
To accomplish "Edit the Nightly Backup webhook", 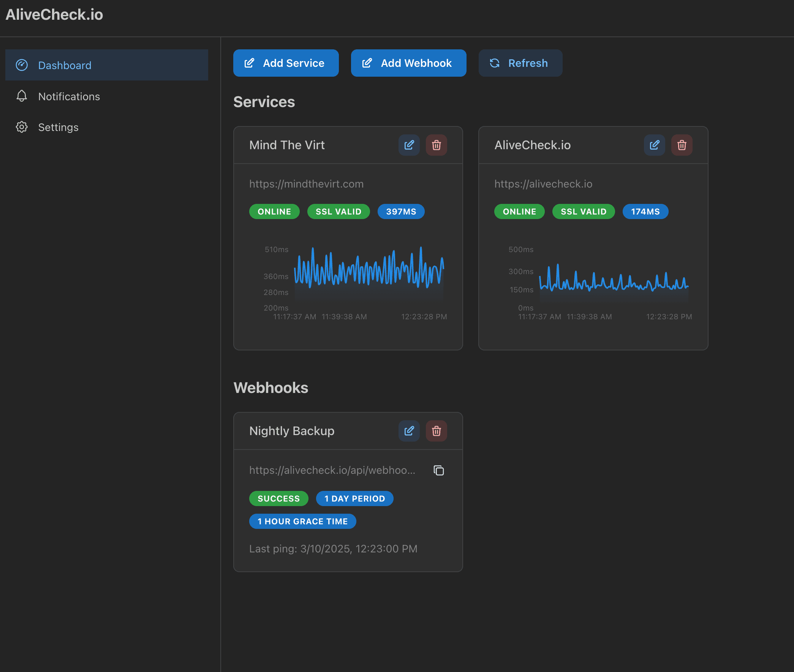I will (x=409, y=431).
